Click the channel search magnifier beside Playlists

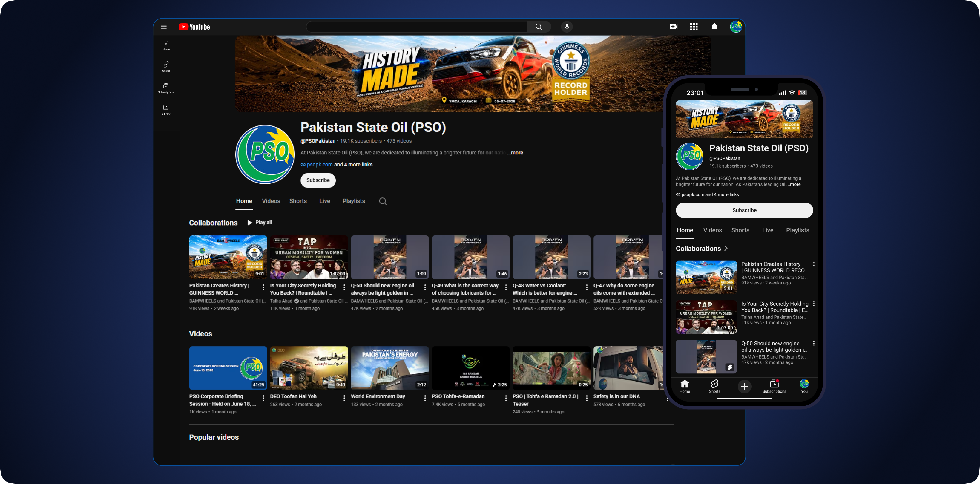(383, 201)
